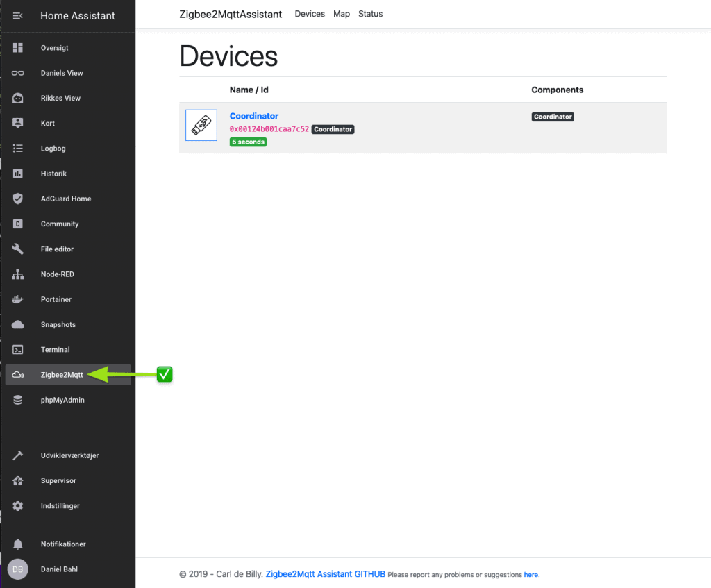Click the Daniels View glasses icon
The image size is (711, 588).
pos(17,73)
